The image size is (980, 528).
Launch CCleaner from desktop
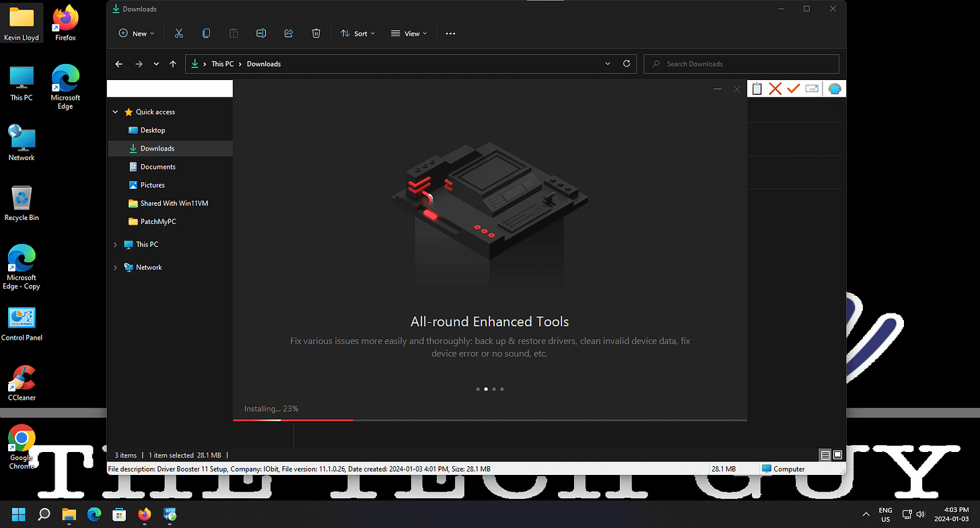click(x=22, y=383)
